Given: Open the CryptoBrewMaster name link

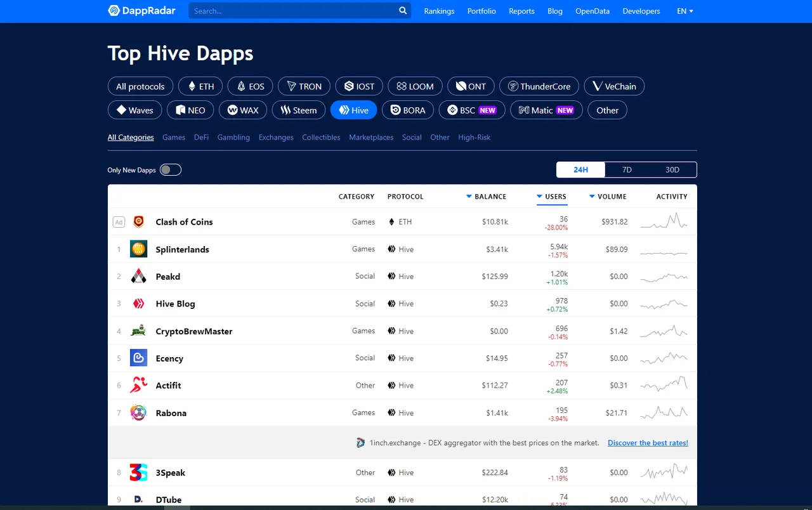Looking at the screenshot, I should tap(194, 331).
